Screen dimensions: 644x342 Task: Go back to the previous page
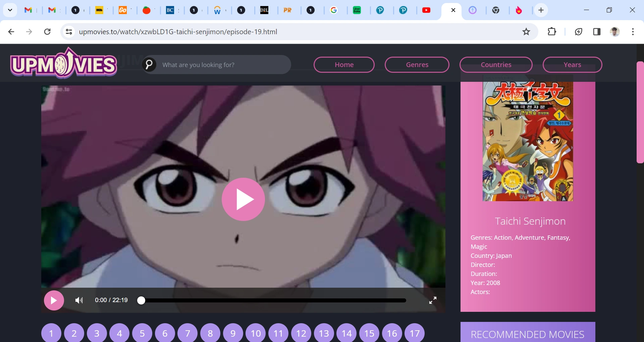coord(11,32)
